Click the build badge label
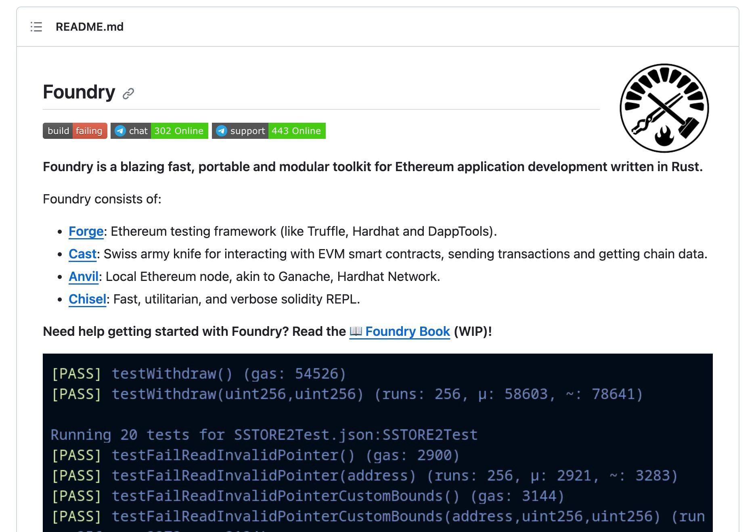The width and height of the screenshot is (756, 532). (58, 131)
